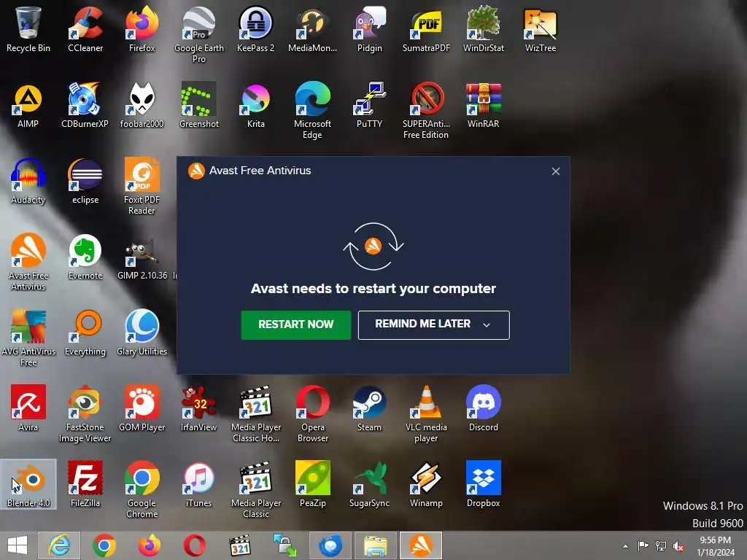Screen dimensions: 747x560
Task: Open the muted volume tray icon
Action: point(678,546)
